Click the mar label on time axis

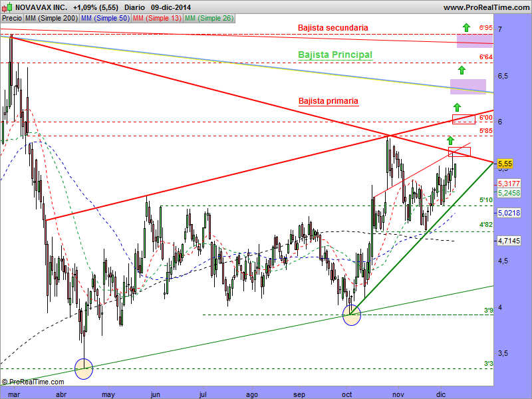13,394
